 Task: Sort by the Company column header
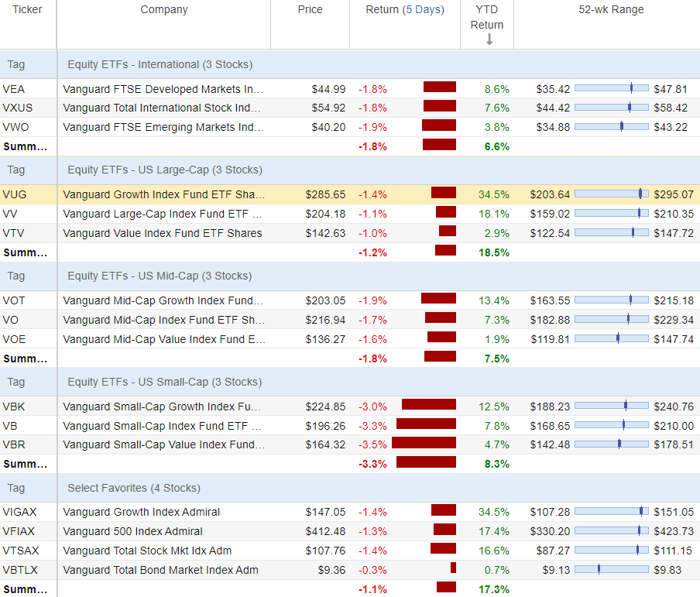tap(164, 9)
